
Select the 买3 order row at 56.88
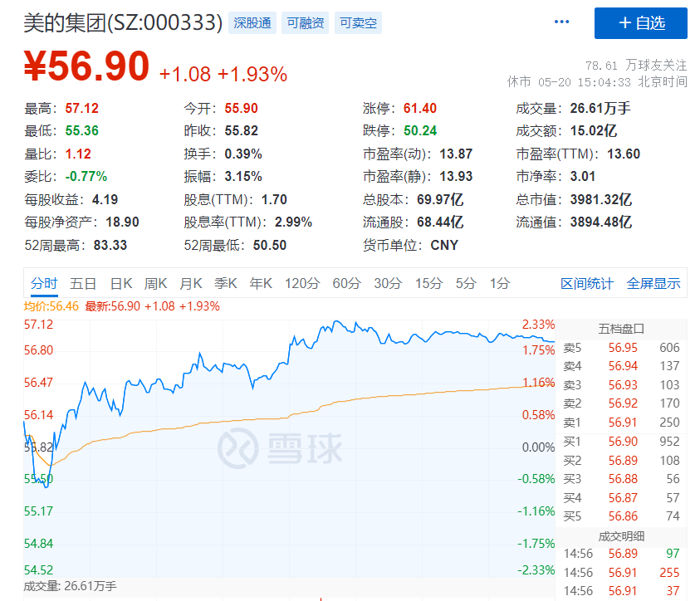(x=621, y=479)
